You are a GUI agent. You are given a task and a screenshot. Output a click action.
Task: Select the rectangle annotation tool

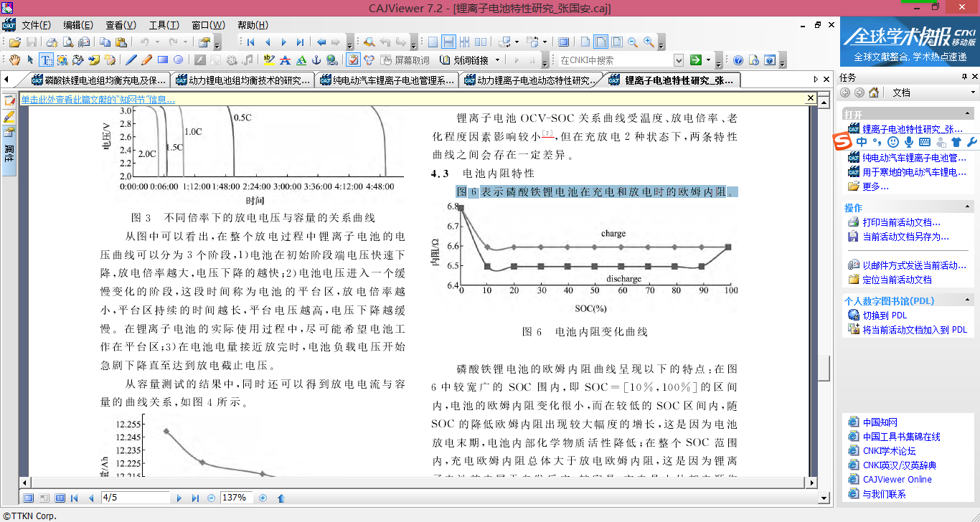[162, 60]
